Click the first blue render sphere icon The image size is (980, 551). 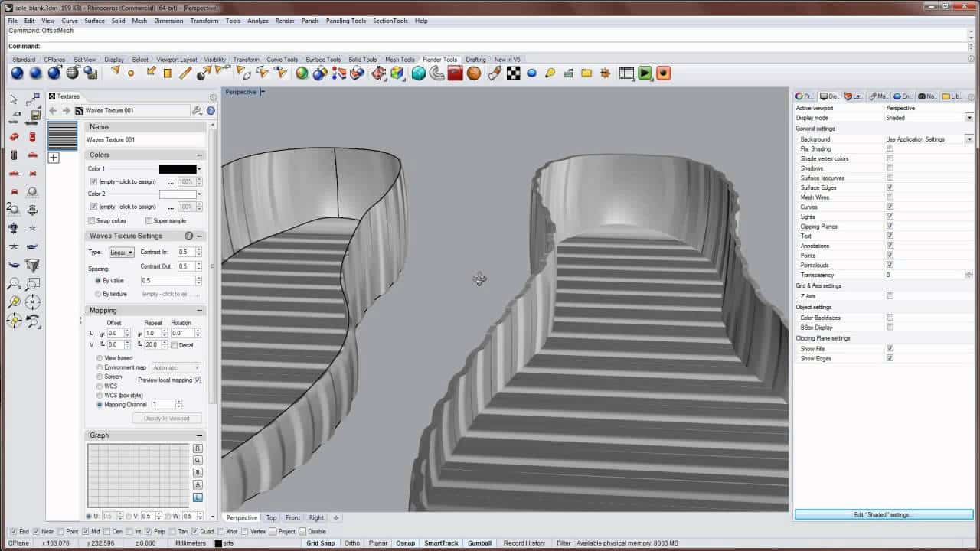point(17,73)
